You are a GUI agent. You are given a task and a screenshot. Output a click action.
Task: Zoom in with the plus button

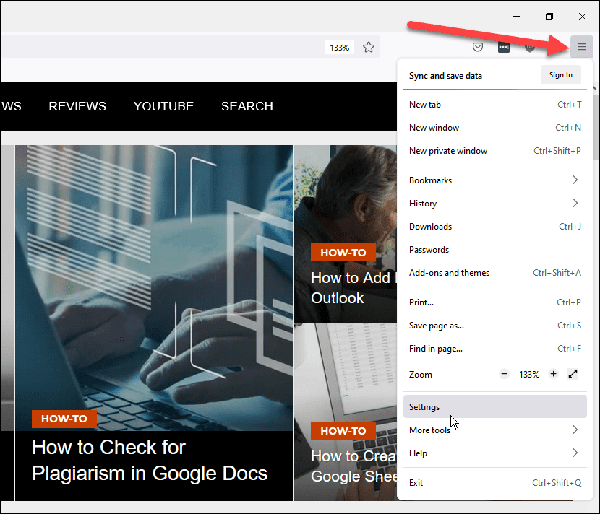pyautogui.click(x=553, y=374)
